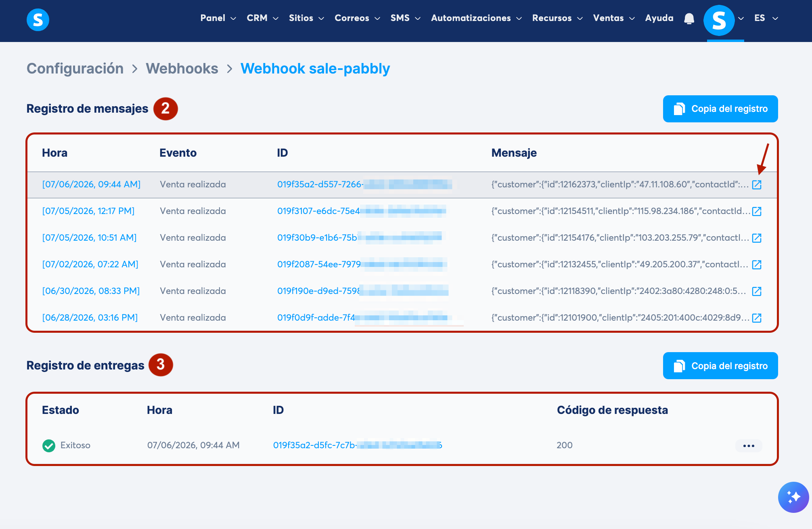
Task: Click the Exitoso status text
Action: [75, 445]
